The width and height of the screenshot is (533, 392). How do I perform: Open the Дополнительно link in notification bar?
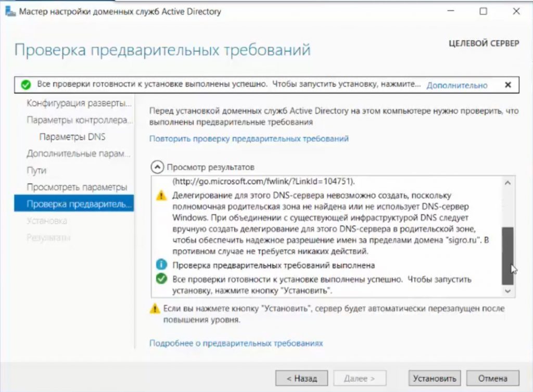point(456,85)
